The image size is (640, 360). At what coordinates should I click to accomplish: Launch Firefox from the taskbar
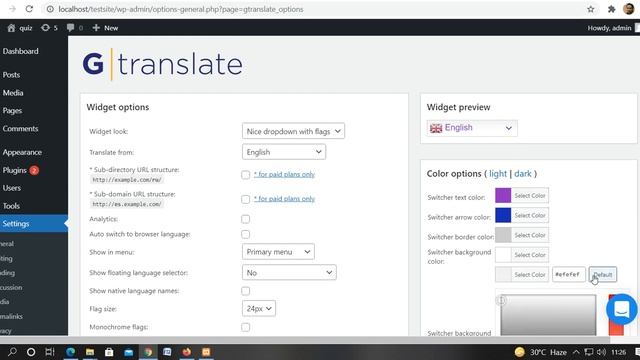click(187, 352)
